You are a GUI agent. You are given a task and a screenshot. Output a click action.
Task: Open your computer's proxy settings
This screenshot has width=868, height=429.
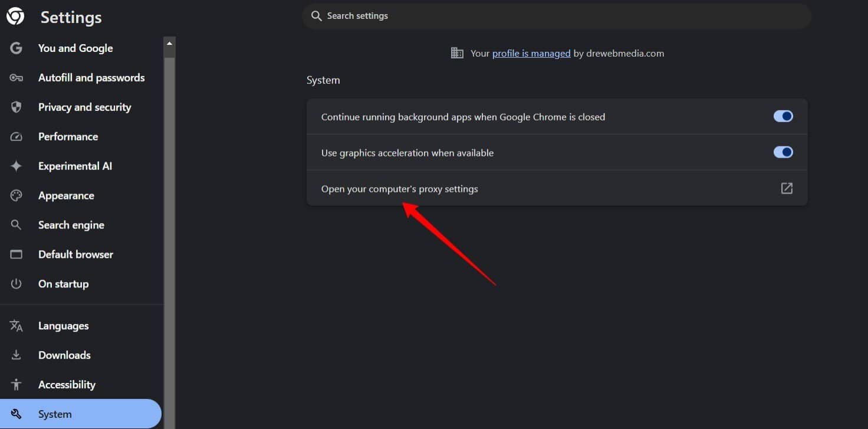pyautogui.click(x=400, y=188)
